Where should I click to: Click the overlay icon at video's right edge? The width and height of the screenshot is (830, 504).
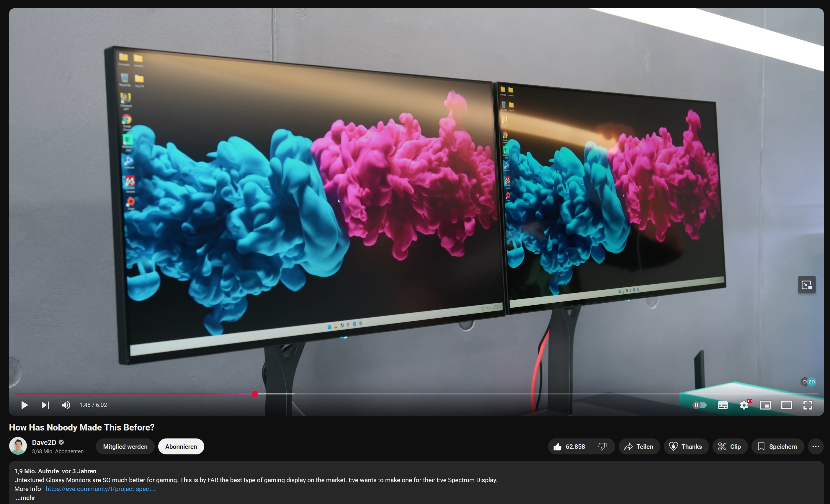pyautogui.click(x=806, y=285)
